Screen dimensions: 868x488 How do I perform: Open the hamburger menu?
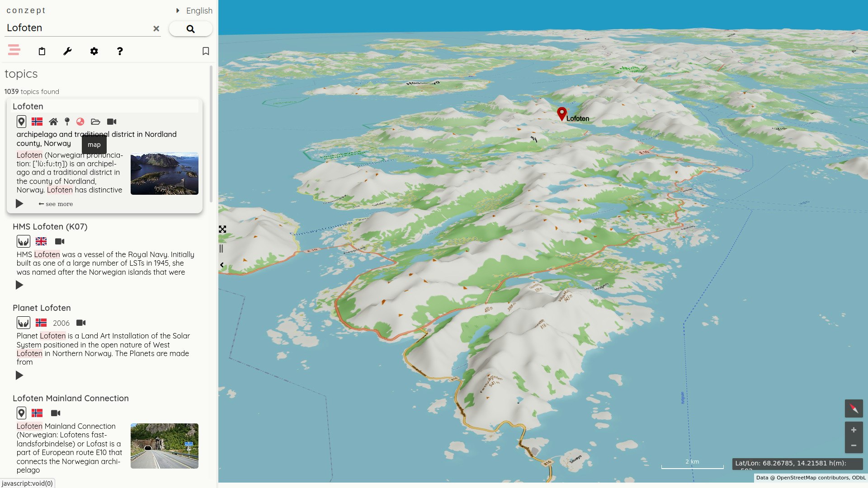point(14,50)
